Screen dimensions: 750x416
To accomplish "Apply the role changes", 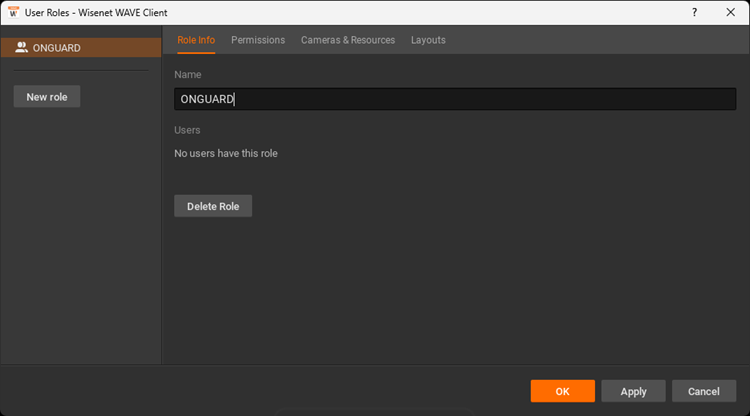I will pos(633,391).
